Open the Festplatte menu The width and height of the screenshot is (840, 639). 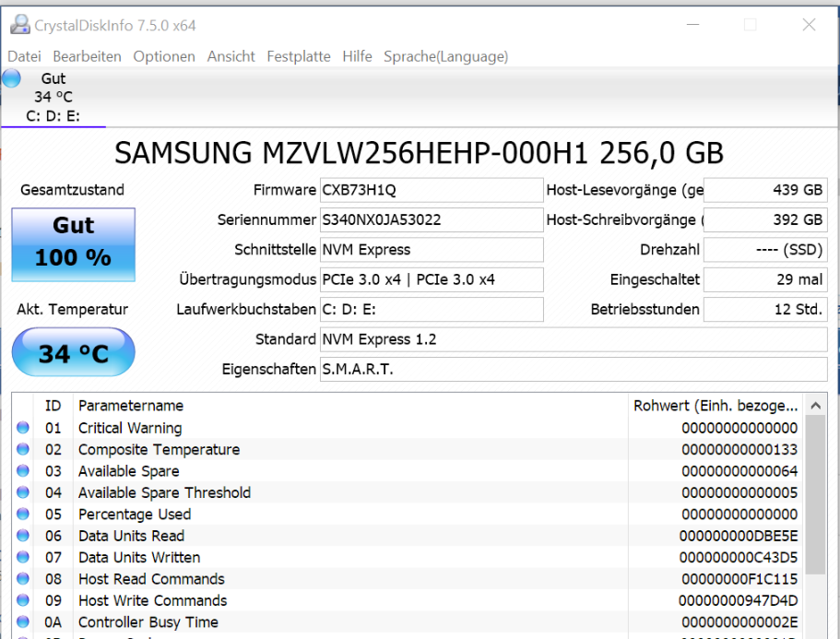point(299,56)
